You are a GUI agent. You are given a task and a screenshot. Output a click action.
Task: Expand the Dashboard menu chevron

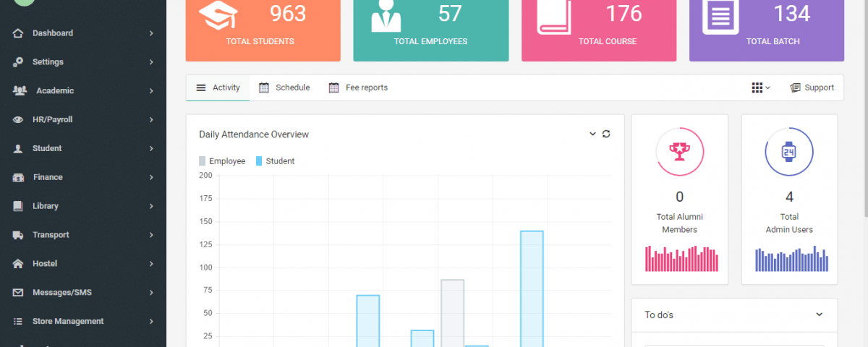point(151,33)
